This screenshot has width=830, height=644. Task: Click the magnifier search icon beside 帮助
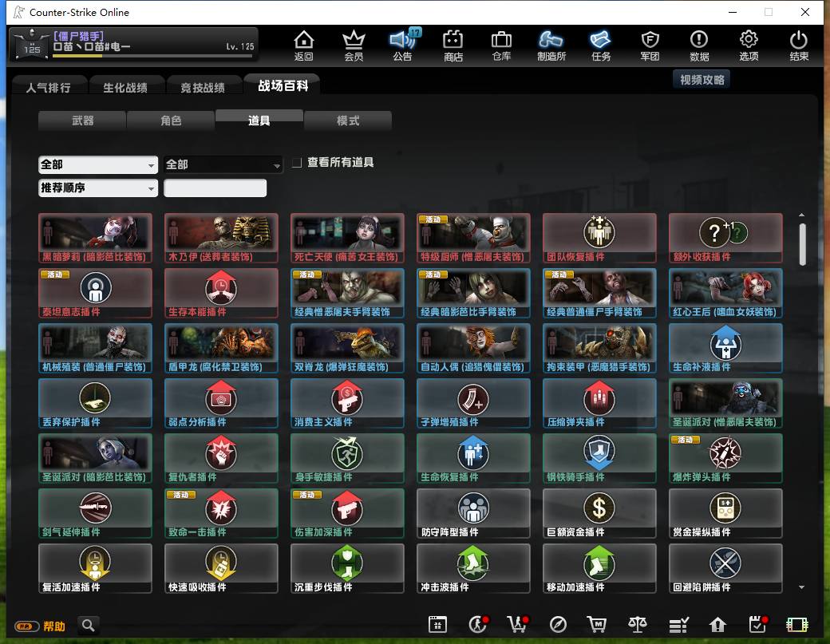89,626
